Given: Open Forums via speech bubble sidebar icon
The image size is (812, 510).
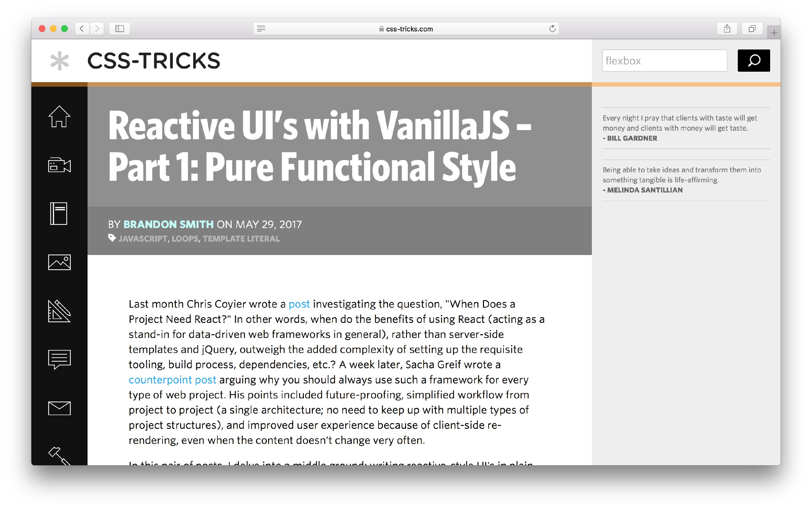Looking at the screenshot, I should pos(59,359).
